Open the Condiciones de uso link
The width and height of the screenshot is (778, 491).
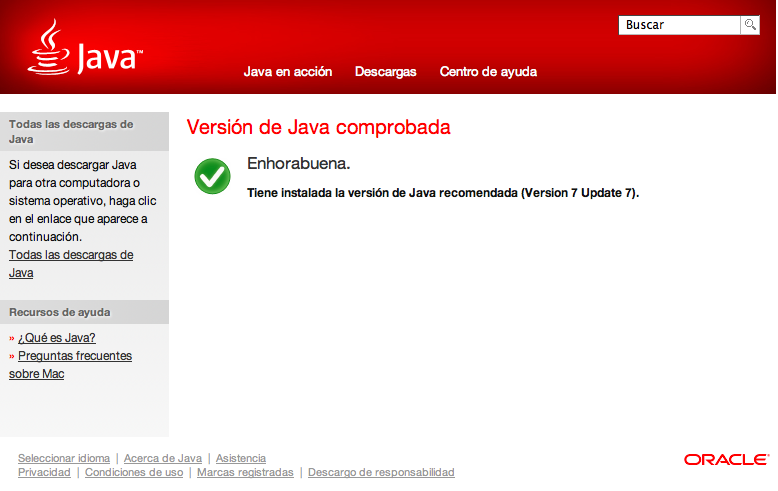click(x=134, y=472)
